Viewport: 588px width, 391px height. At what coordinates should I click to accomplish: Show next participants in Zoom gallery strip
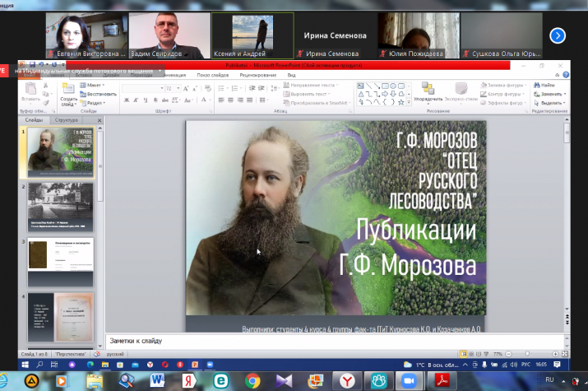pos(558,36)
